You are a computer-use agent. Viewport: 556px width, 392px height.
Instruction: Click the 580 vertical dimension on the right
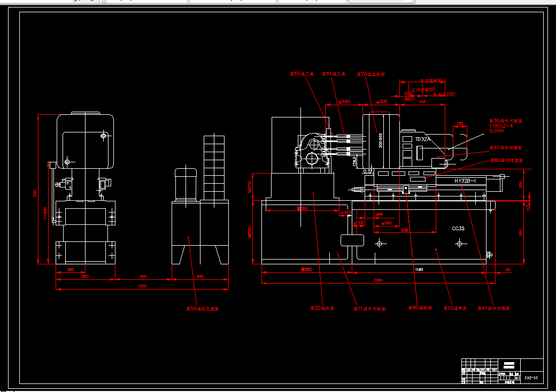[x=520, y=232]
